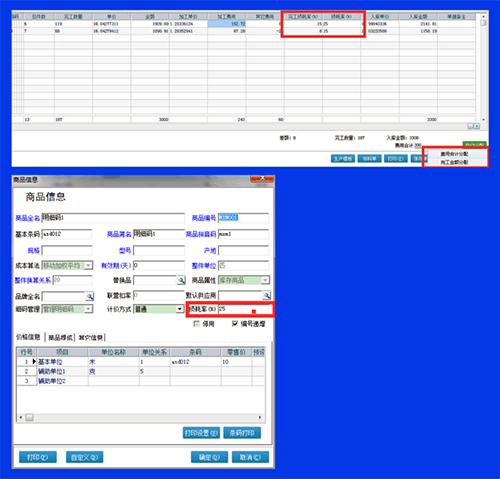Click the unit table horizontal scrollbar thumb
The height and width of the screenshot is (479, 500).
tap(30, 417)
